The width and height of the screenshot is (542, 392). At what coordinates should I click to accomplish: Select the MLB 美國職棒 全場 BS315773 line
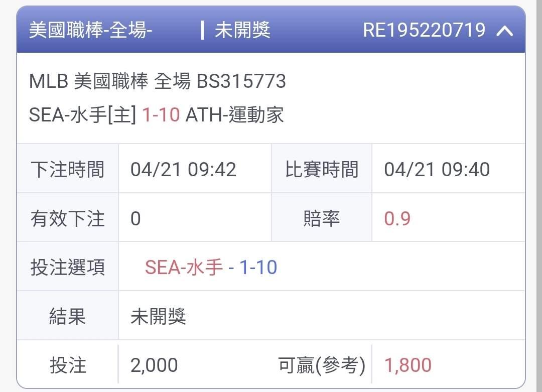[x=158, y=81]
